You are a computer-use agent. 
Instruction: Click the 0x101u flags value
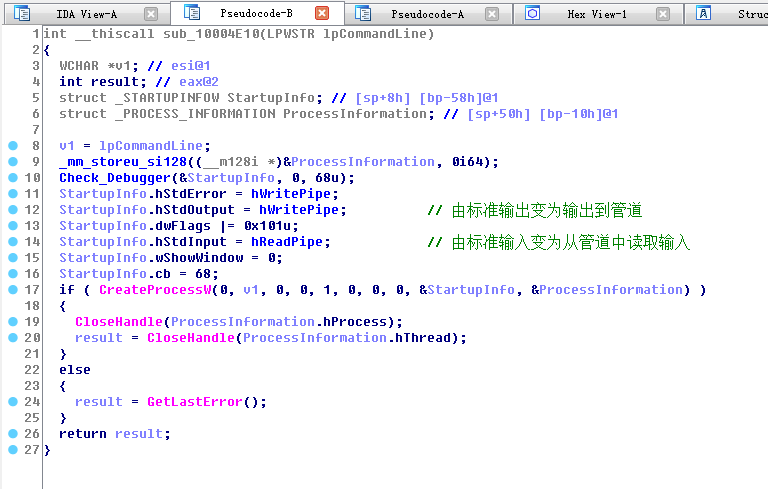[x=267, y=226]
